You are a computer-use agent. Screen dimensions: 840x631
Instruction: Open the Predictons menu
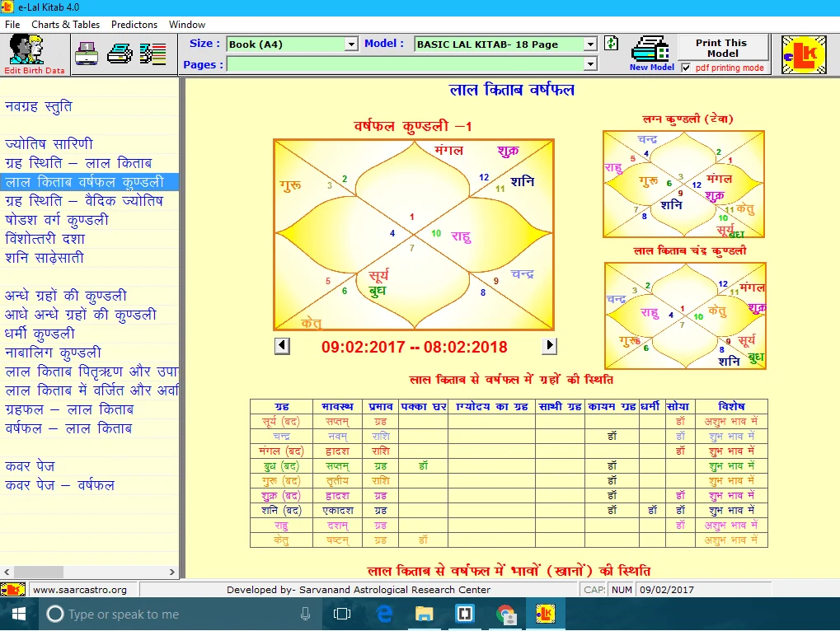pos(134,25)
